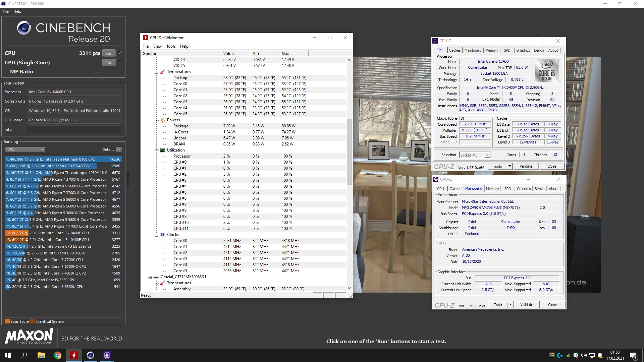
Task: Click the HWMonitor scrollbar down arrow
Action: [349, 288]
